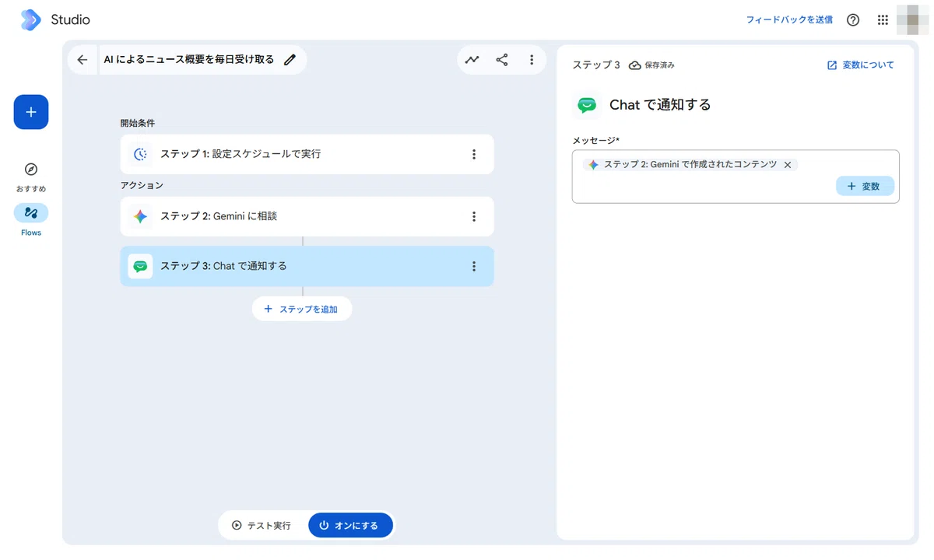Click the 保存済み cloud status icon

(635, 65)
